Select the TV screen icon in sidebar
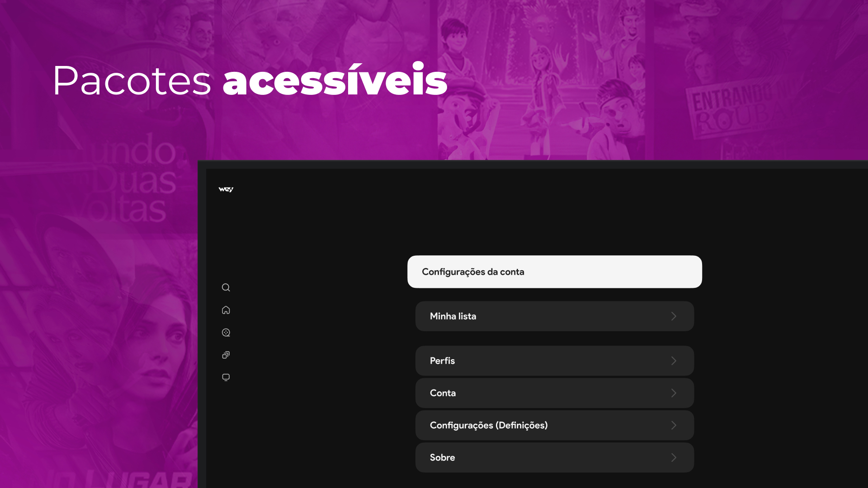Image resolution: width=868 pixels, height=488 pixels. click(x=226, y=377)
